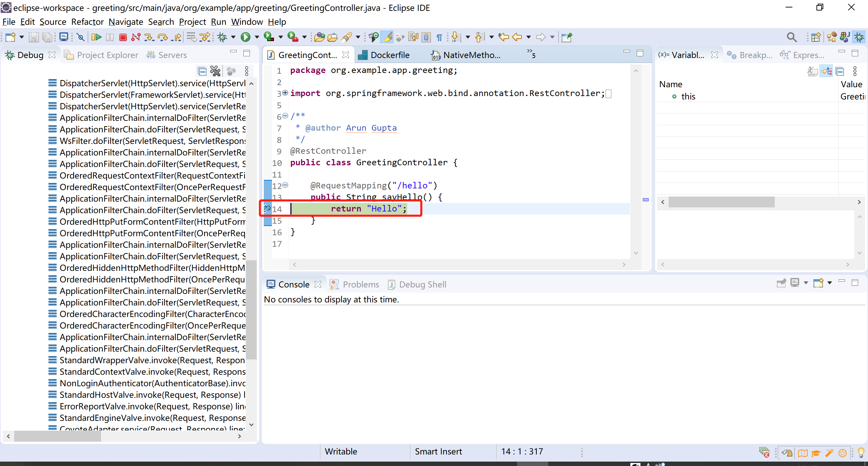
Task: Switch to the Dockerfile editor tab
Action: coord(390,55)
